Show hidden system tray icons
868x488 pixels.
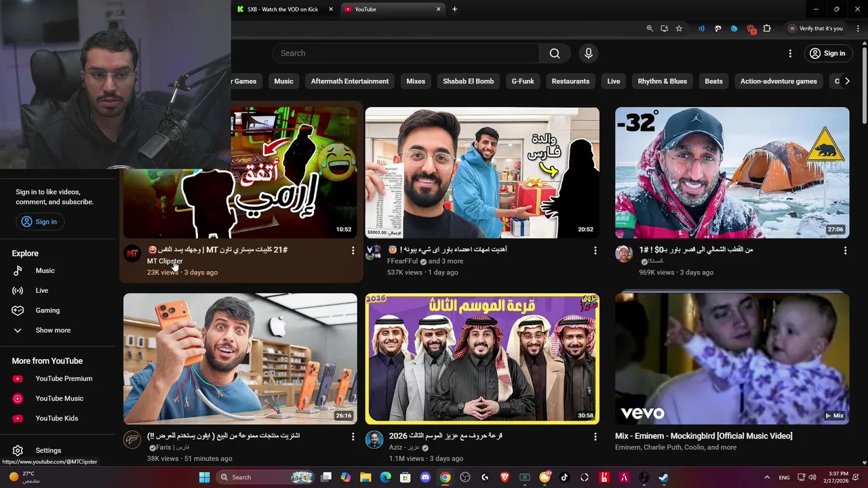[767, 477]
